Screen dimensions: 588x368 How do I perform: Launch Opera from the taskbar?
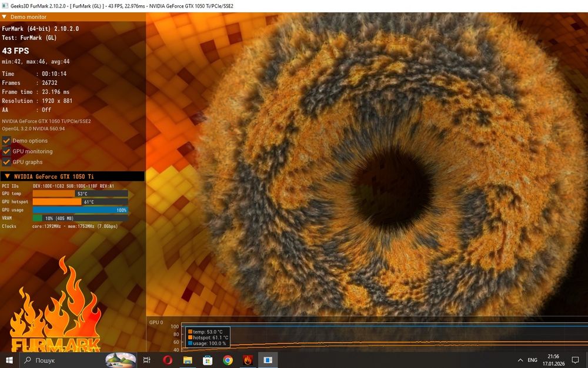point(168,360)
